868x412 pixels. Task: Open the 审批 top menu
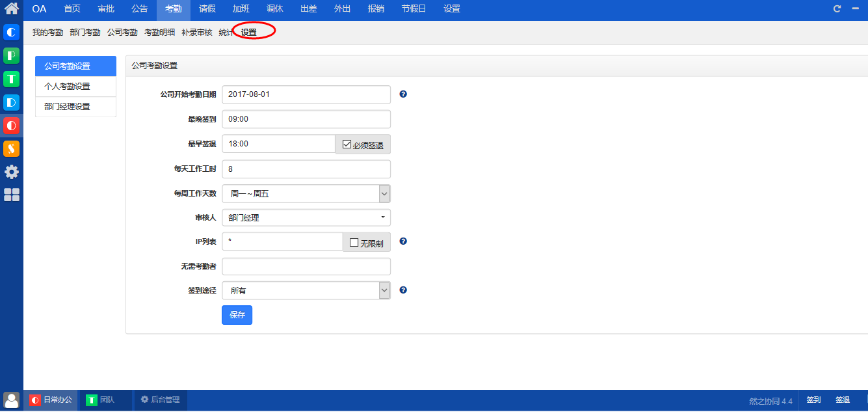pyautogui.click(x=106, y=9)
